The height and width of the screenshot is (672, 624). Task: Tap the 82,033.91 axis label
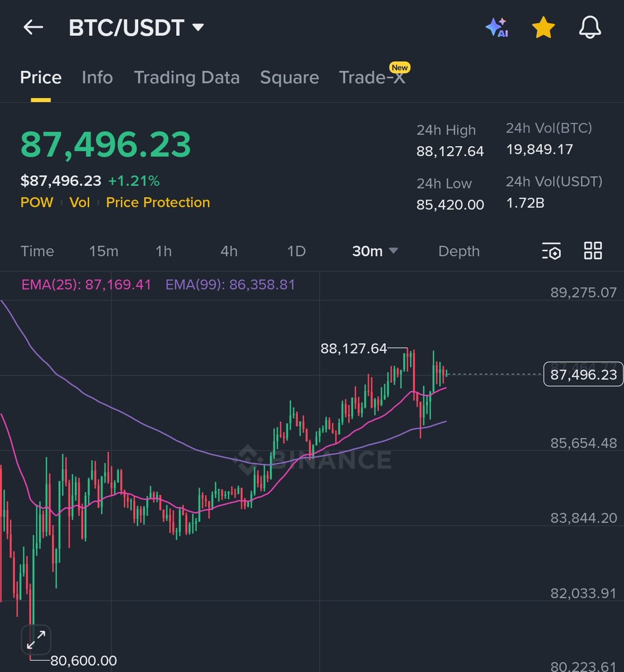pyautogui.click(x=583, y=593)
